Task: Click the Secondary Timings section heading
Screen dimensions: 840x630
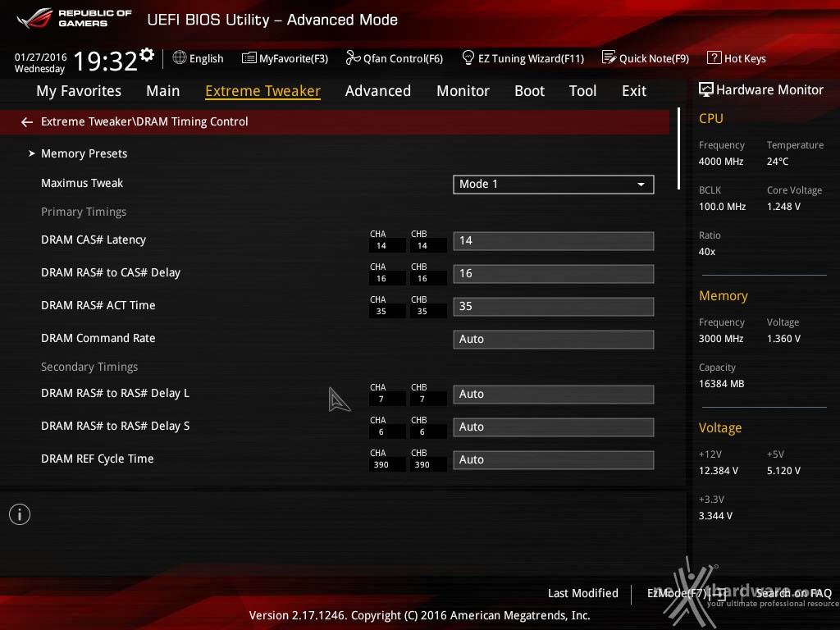Action: pyautogui.click(x=89, y=367)
